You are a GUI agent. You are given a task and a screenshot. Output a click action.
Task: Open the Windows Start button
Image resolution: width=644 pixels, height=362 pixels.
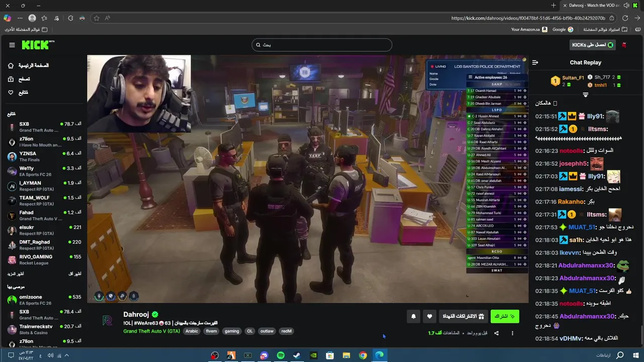point(636,355)
